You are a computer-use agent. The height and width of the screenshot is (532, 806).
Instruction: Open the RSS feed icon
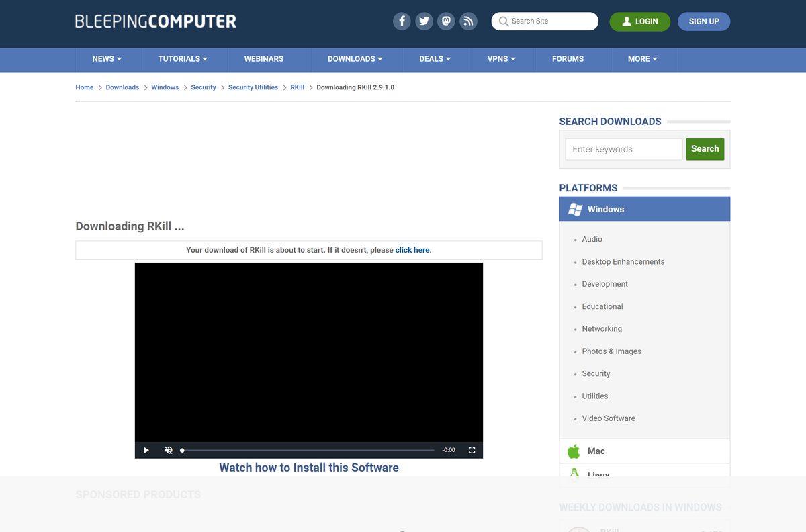468,21
